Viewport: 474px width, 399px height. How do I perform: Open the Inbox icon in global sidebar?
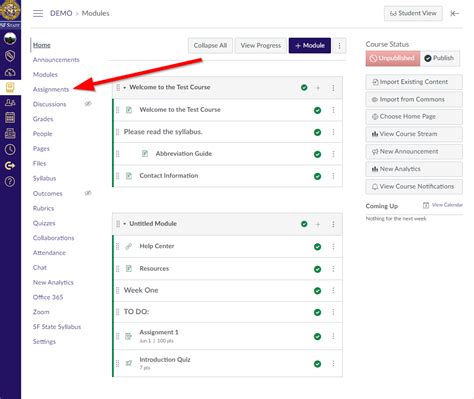click(x=10, y=134)
